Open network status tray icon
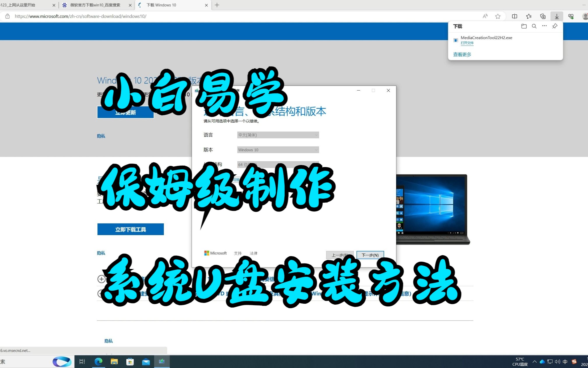The image size is (588, 368). 550,362
